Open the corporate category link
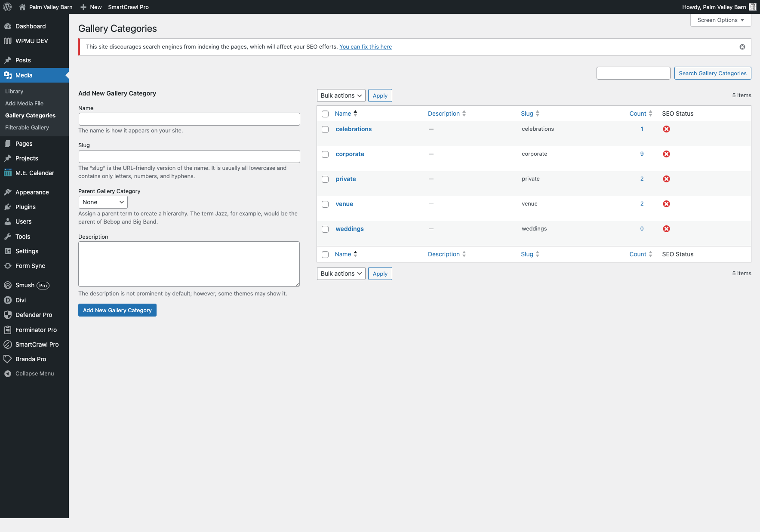760x532 pixels. pyautogui.click(x=350, y=154)
